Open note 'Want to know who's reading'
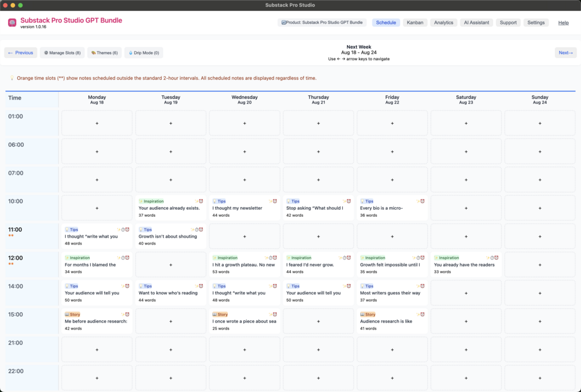Image resolution: width=581 pixels, height=392 pixels. point(171,293)
